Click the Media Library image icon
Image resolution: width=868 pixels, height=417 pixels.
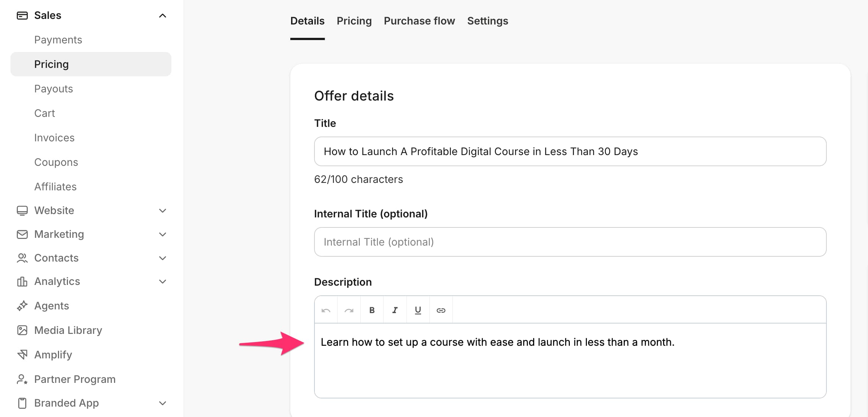point(22,330)
